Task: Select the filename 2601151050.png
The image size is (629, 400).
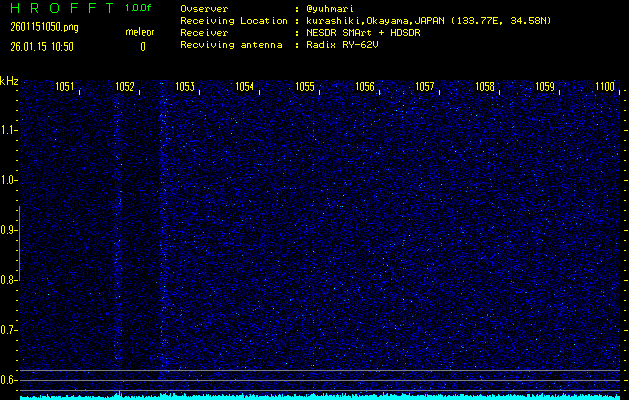Action: tap(44, 27)
